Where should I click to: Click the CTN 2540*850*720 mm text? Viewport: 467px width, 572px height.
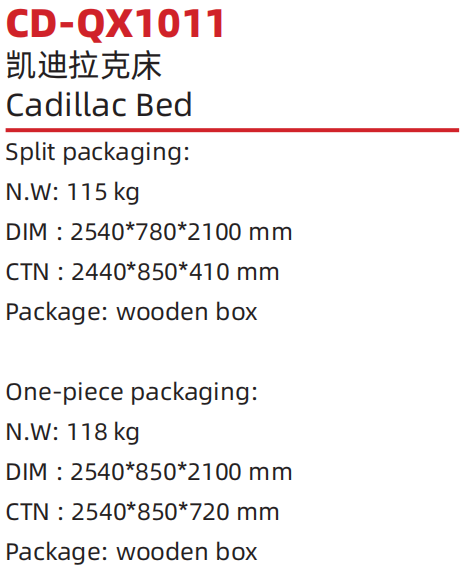(143, 512)
